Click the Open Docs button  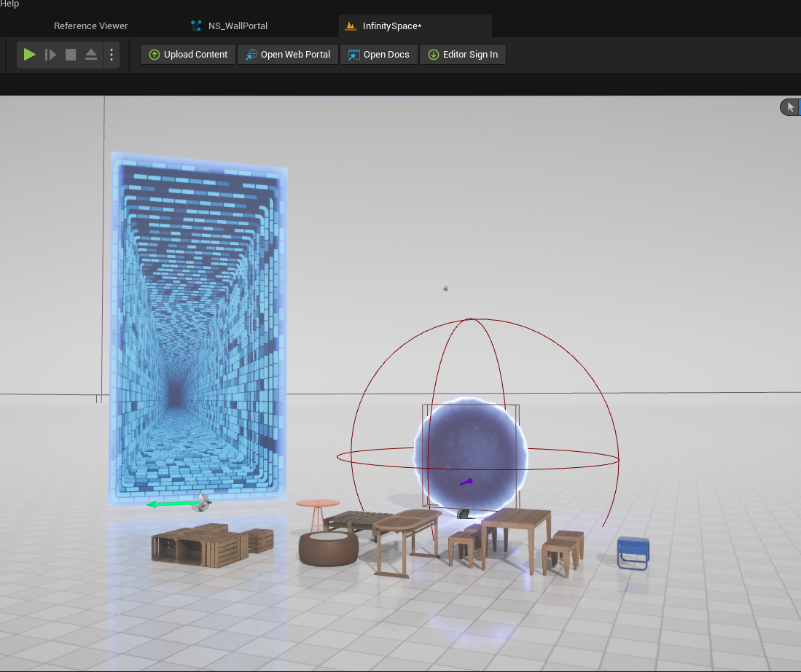[379, 55]
